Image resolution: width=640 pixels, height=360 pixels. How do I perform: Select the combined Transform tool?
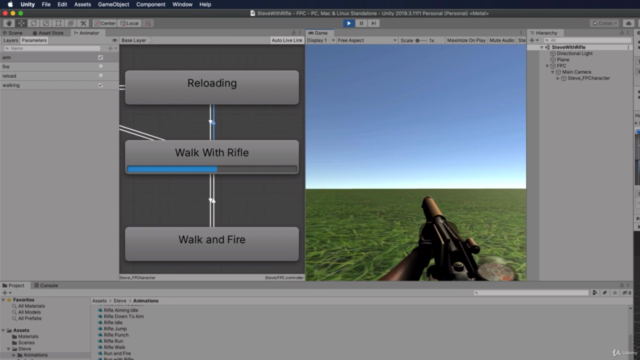[71, 23]
